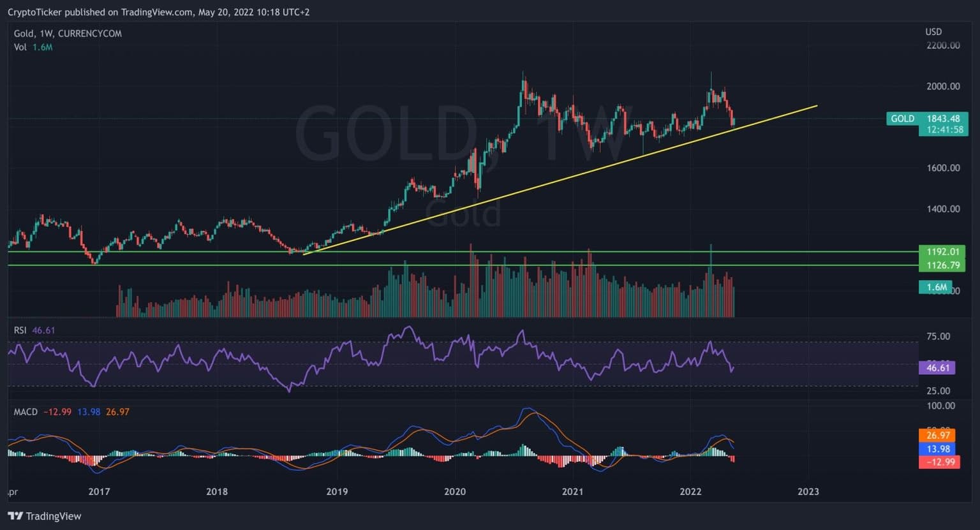Click the purple RSI 46.61 axis tag

(x=937, y=367)
